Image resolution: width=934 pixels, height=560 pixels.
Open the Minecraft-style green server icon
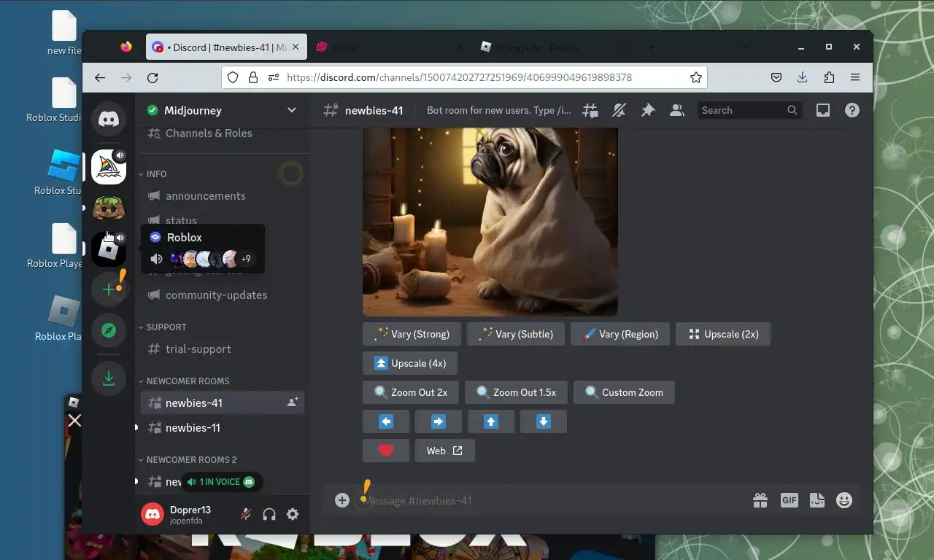tap(109, 209)
